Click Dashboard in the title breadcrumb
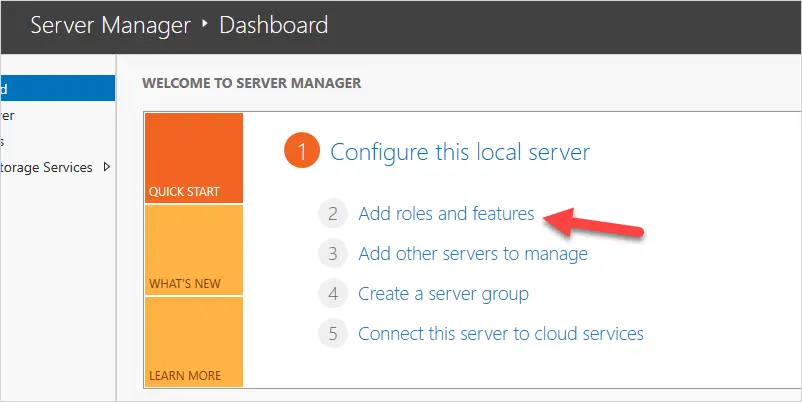 (x=274, y=25)
